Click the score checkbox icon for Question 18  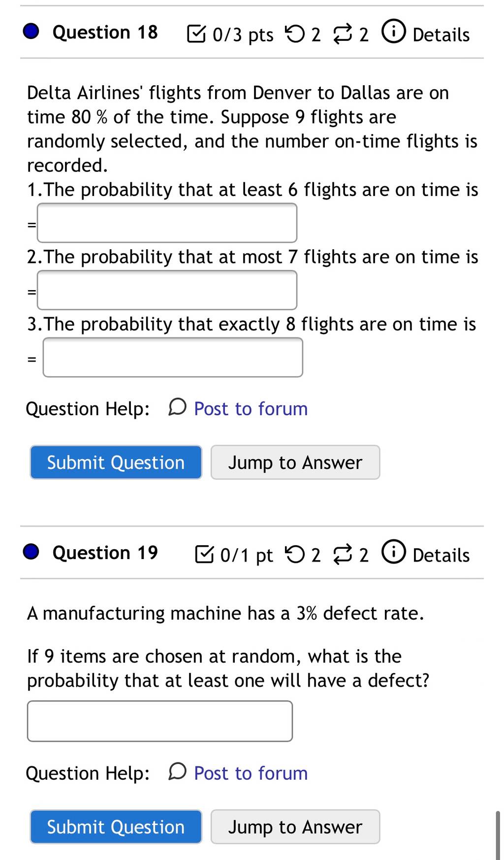[x=197, y=34]
